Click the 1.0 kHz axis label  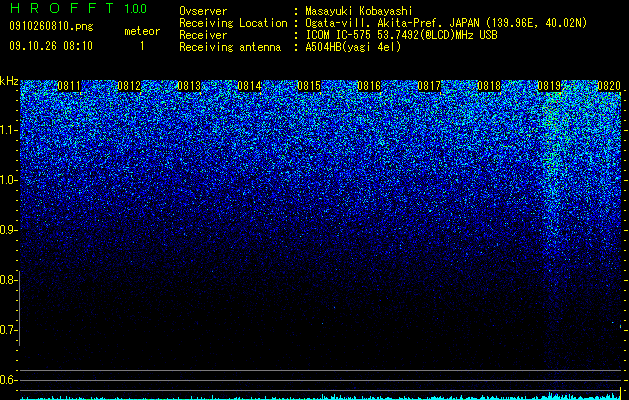click(x=8, y=180)
